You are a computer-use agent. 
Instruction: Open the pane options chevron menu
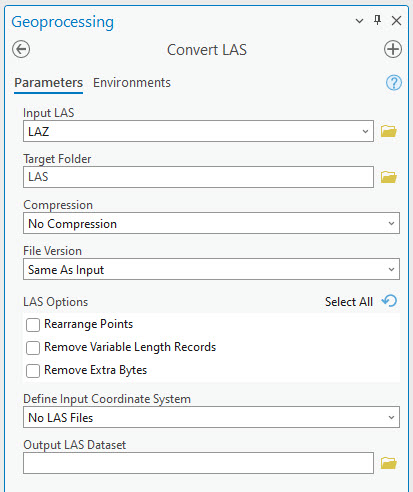[x=359, y=21]
